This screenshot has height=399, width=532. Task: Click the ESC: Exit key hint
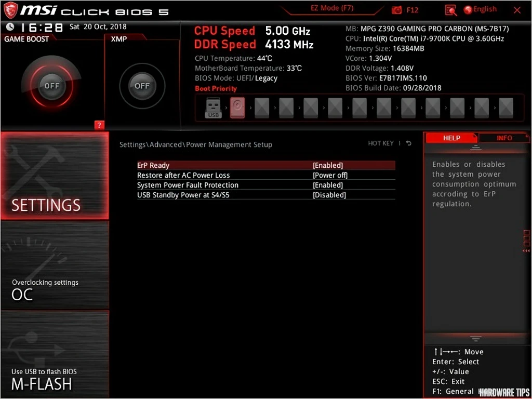point(448,381)
